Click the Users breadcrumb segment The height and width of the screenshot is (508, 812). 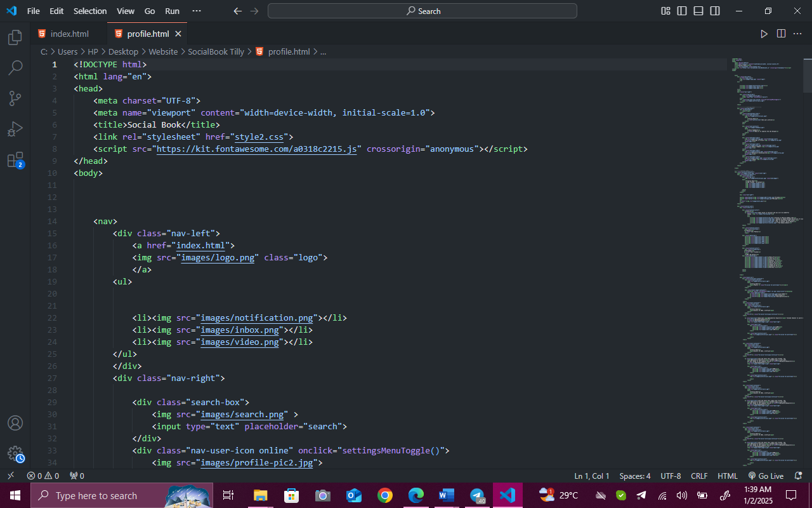[67, 52]
